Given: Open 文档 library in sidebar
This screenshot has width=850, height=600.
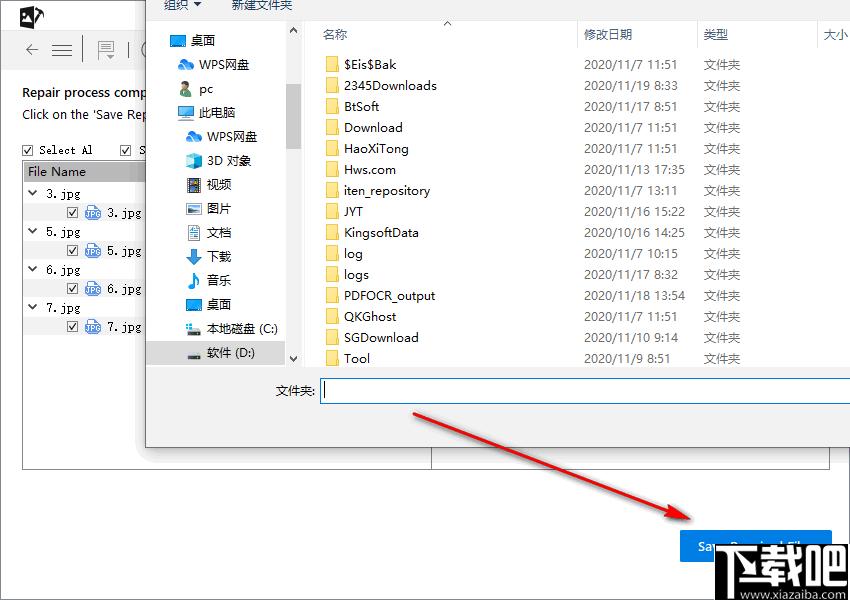Looking at the screenshot, I should (209, 233).
